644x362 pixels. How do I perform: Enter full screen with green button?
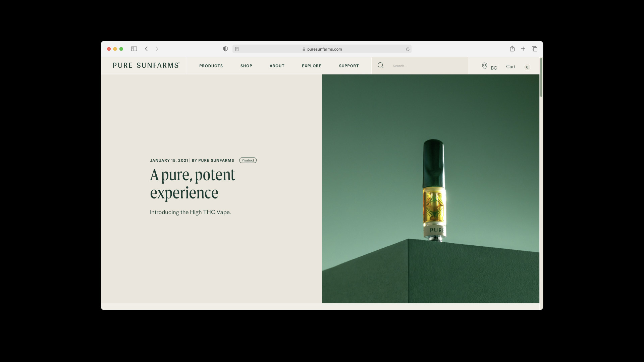pos(121,49)
